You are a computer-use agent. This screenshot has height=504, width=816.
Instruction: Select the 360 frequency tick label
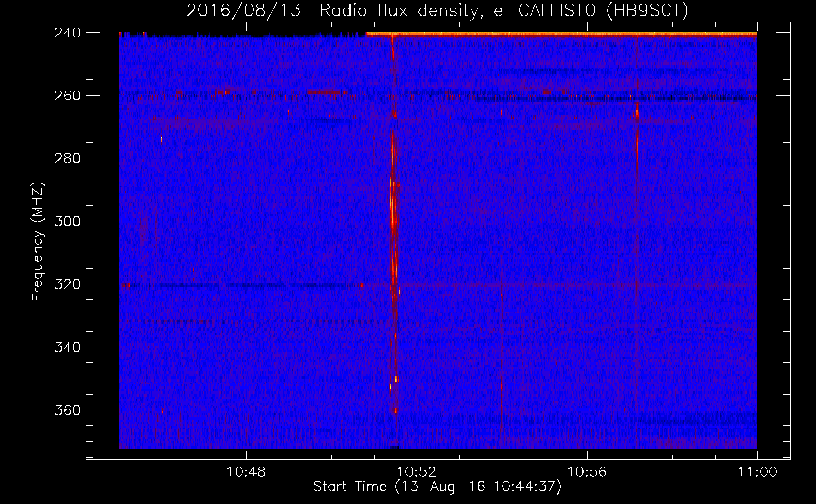point(68,410)
